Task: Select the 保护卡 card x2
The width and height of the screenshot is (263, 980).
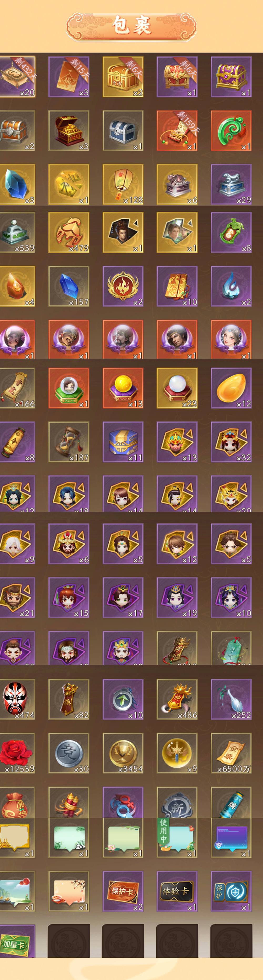Action: (123, 891)
